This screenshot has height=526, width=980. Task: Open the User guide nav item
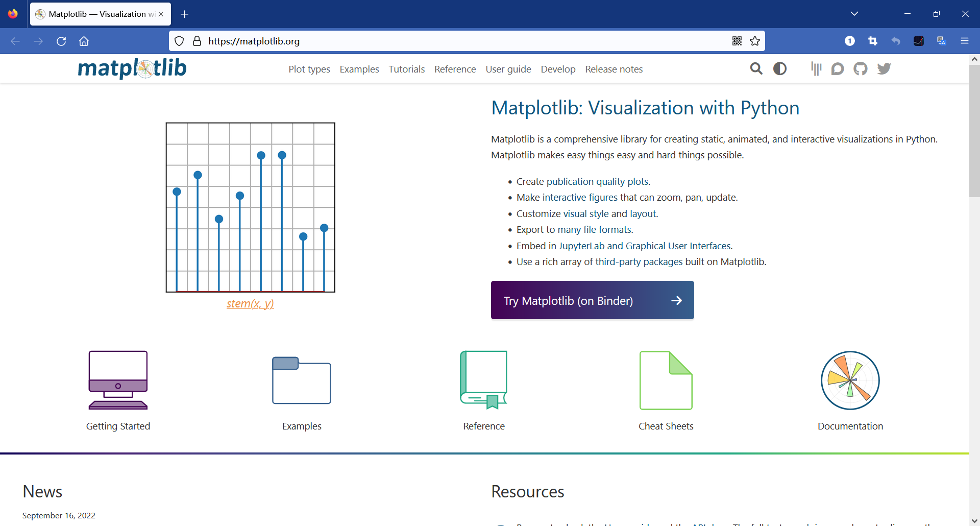point(508,69)
